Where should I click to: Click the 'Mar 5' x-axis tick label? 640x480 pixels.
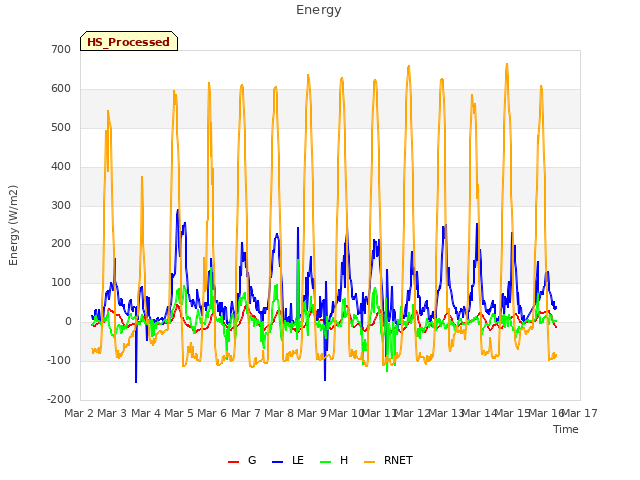(x=179, y=413)
